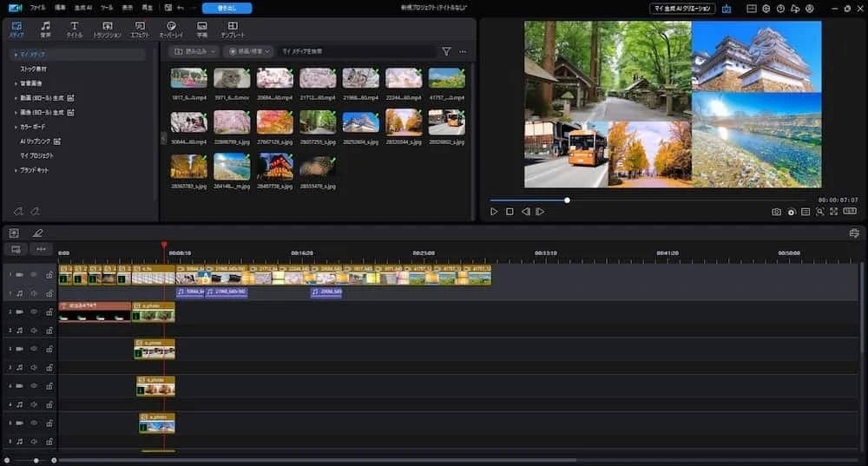The width and height of the screenshot is (868, 466).
Task: Open the 読み込み import dropdown
Action: pos(194,52)
